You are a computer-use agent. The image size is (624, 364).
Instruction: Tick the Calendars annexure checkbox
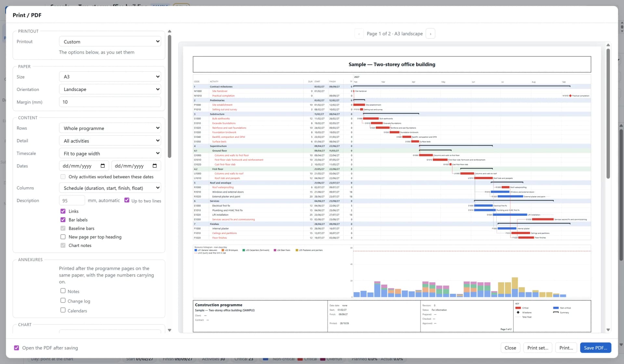coord(63,310)
